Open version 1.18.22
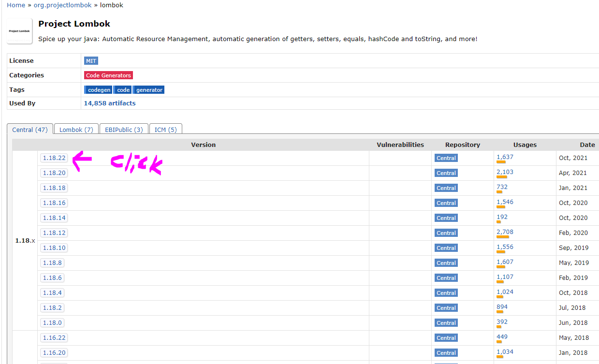 pyautogui.click(x=54, y=158)
